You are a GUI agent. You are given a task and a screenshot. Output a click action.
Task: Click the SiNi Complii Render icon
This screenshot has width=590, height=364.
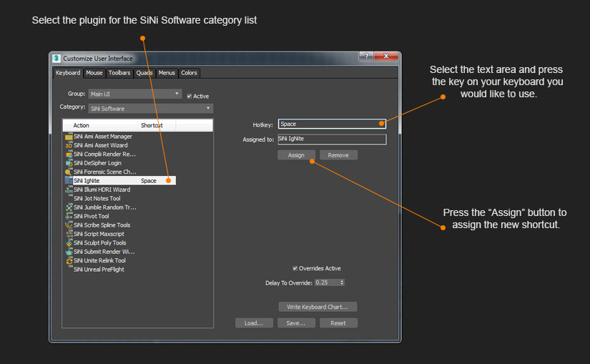coord(69,154)
